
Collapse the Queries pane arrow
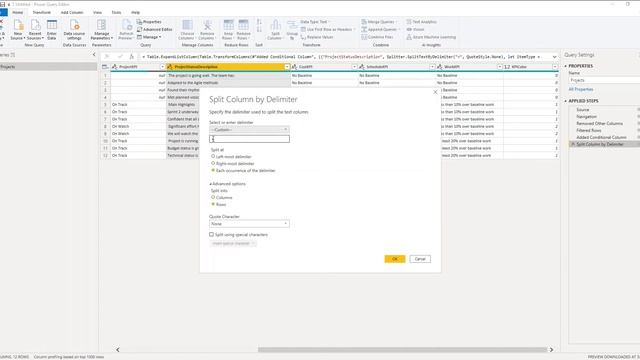pos(94,55)
